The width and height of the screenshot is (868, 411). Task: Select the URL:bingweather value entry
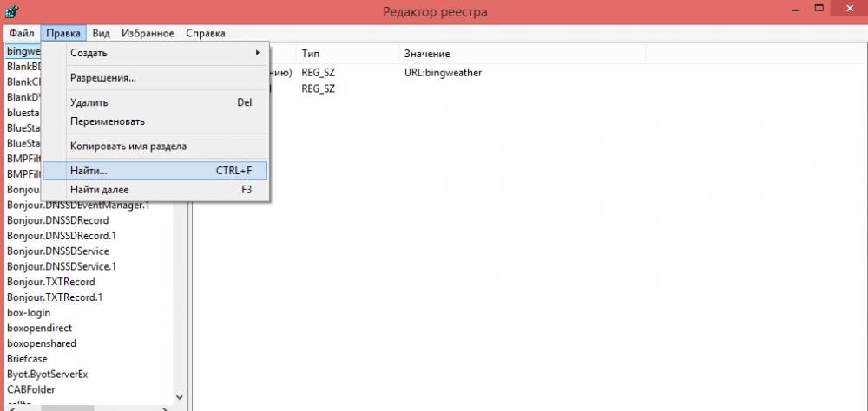pos(443,73)
